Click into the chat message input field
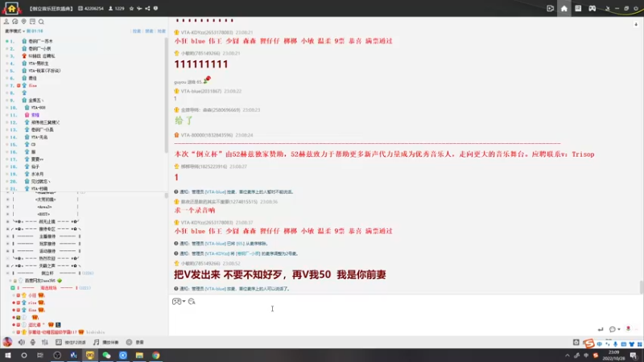644x362 pixels. click(x=405, y=315)
